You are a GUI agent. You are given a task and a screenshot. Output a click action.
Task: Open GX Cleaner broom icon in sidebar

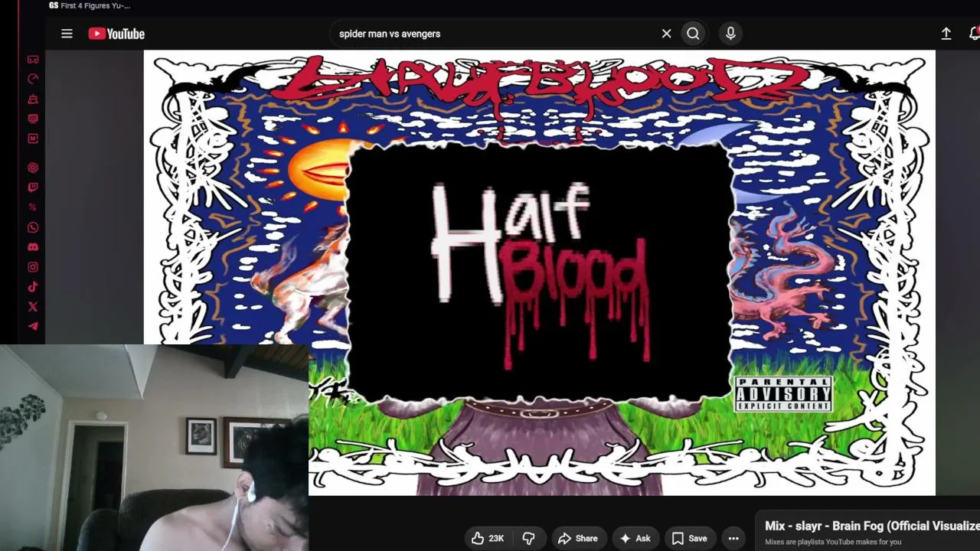click(33, 99)
